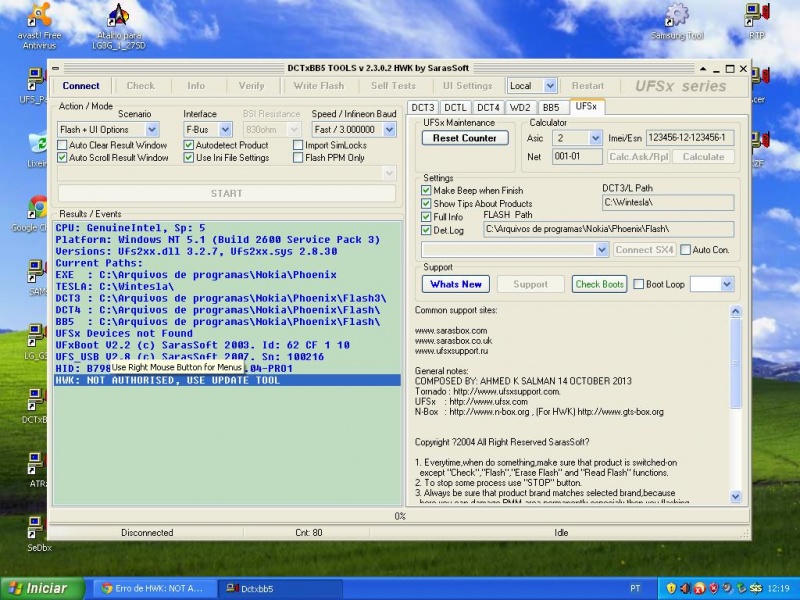Viewport: 800px width, 600px height.
Task: Open the BB5 tab
Action: [551, 108]
